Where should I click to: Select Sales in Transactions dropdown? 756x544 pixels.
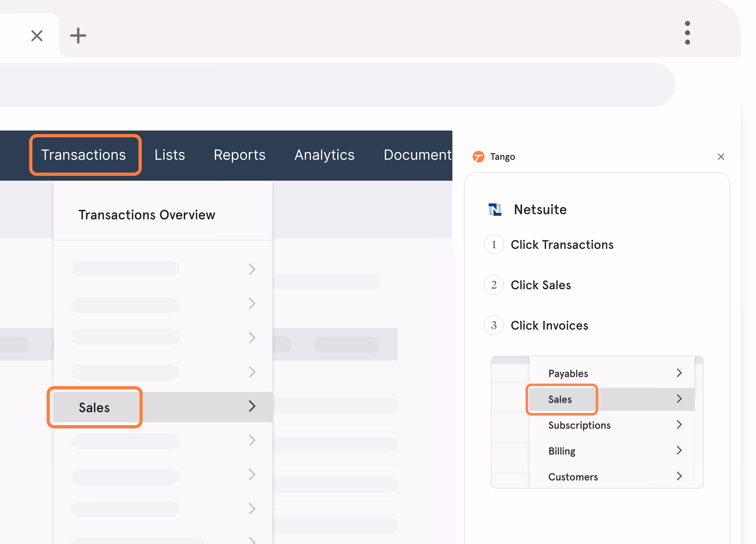[94, 407]
